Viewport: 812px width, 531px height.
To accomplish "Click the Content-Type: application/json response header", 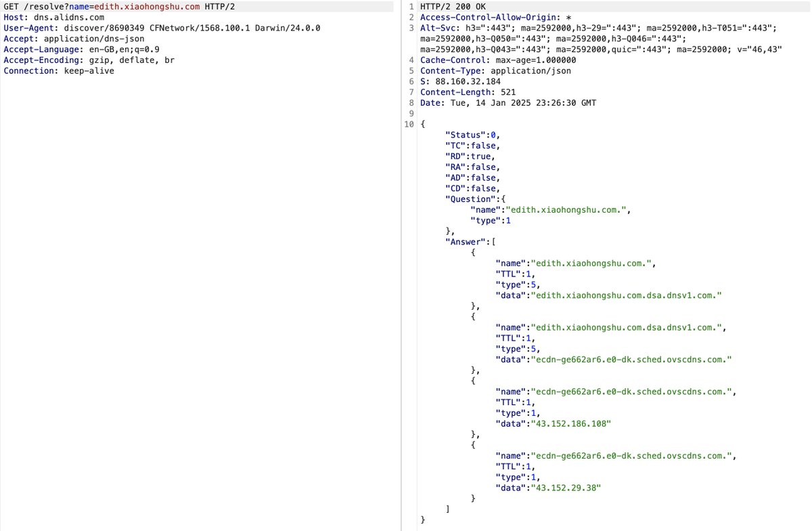I will point(495,71).
